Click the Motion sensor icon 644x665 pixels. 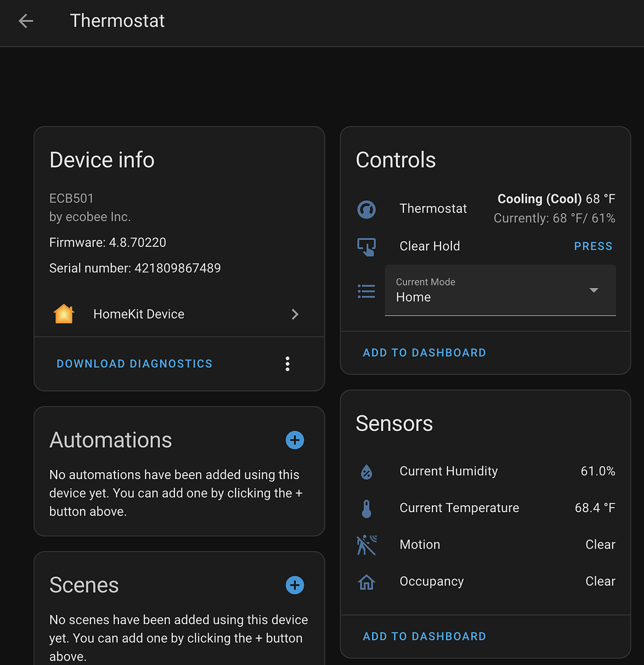coord(366,545)
